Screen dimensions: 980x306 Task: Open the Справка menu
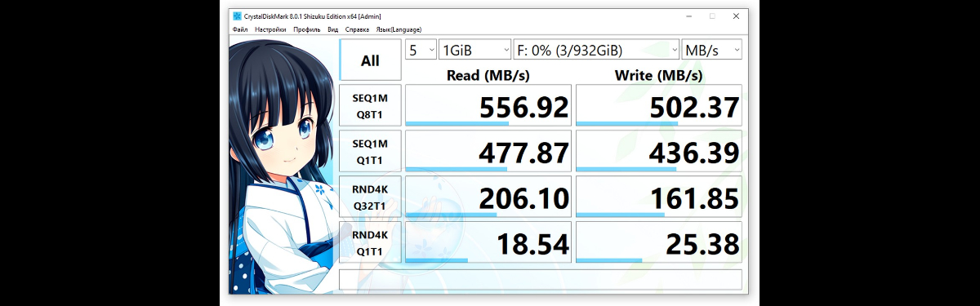pyautogui.click(x=358, y=29)
